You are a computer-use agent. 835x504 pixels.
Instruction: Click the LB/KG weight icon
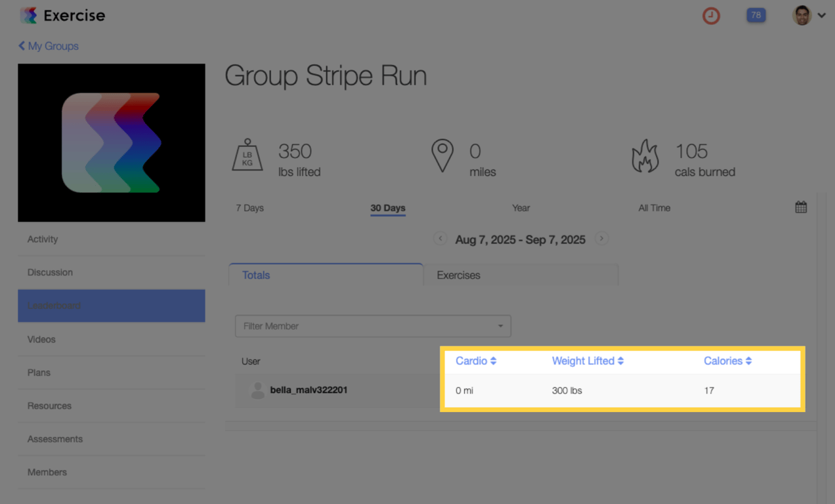tap(247, 155)
